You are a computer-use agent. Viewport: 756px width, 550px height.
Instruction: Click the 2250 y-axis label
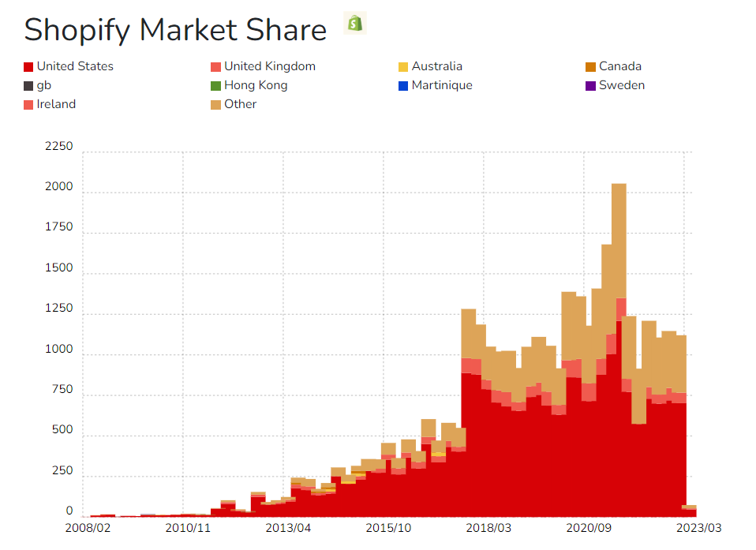(x=59, y=146)
